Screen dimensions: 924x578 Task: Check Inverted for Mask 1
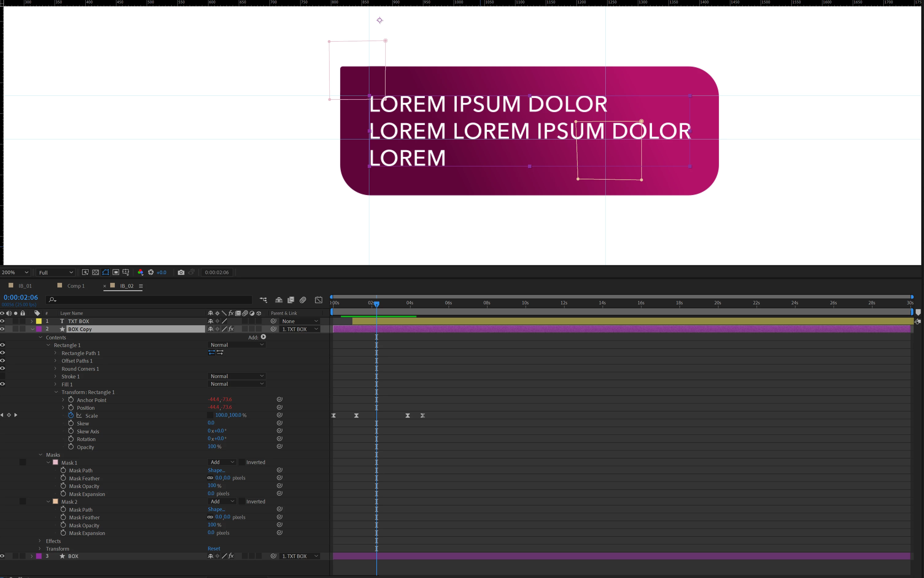coord(242,462)
